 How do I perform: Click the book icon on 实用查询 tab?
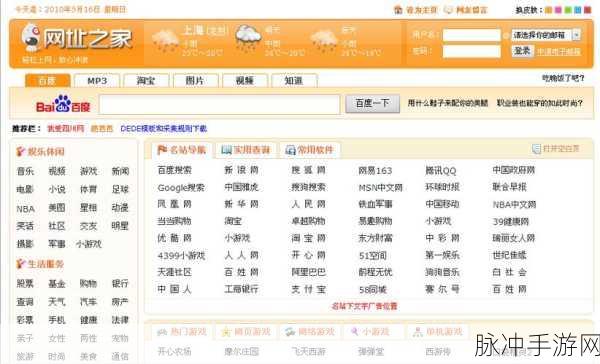tap(227, 150)
